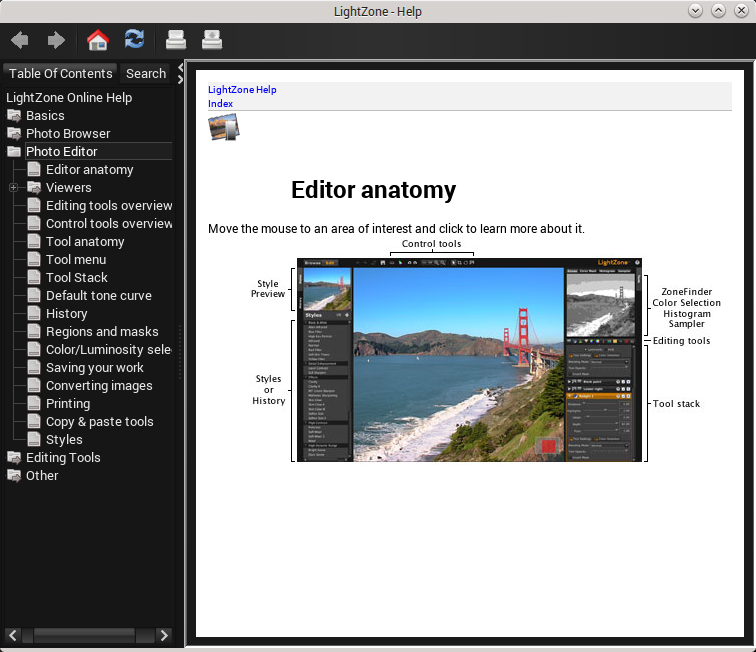756x652 pixels.
Task: Go forward to the next help page
Action: pyautogui.click(x=56, y=40)
